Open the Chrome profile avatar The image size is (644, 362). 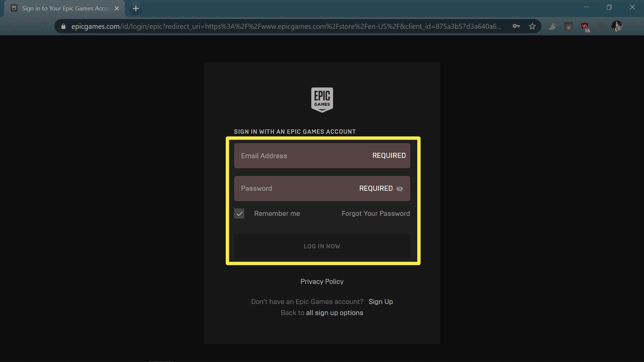click(x=617, y=26)
